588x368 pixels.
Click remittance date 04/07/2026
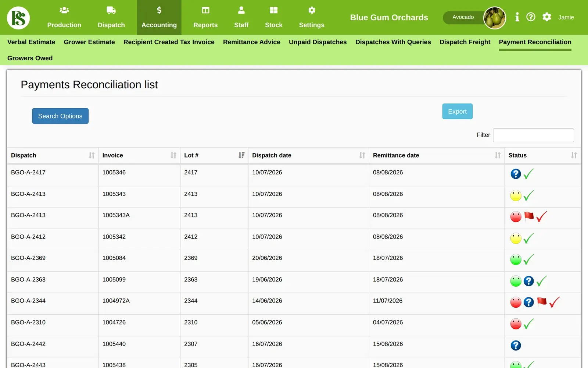coord(388,322)
